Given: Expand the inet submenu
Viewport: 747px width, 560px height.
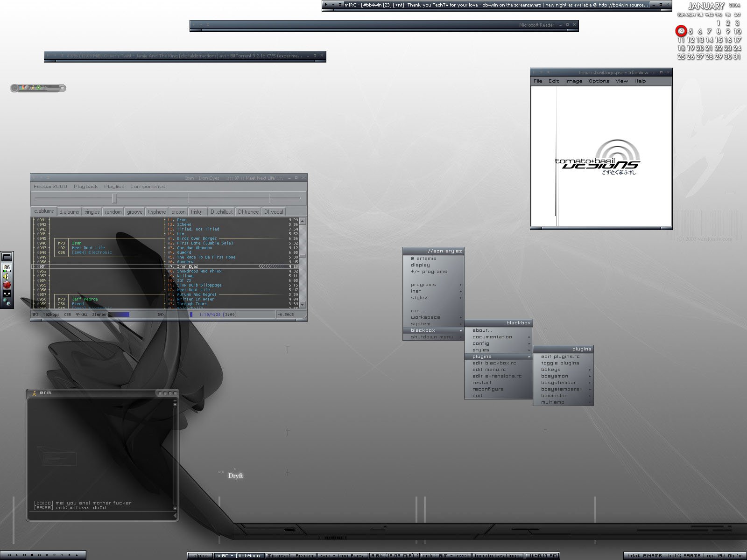Looking at the screenshot, I should click(433, 291).
